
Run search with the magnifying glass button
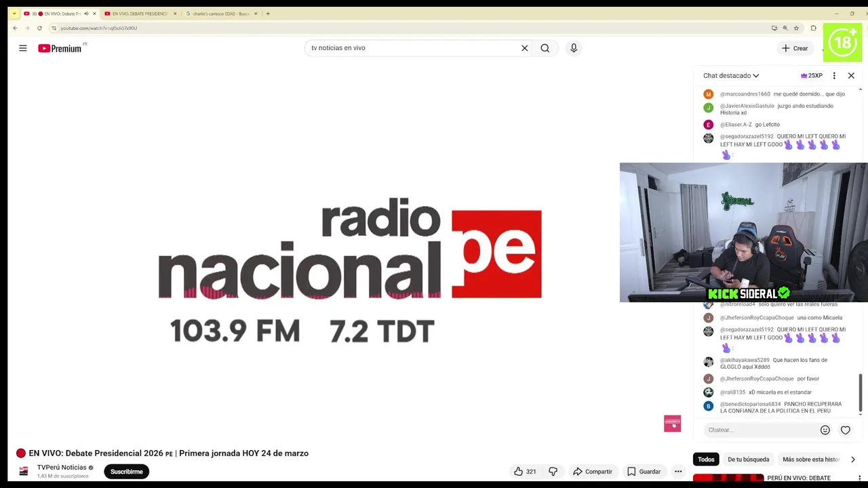coord(545,48)
